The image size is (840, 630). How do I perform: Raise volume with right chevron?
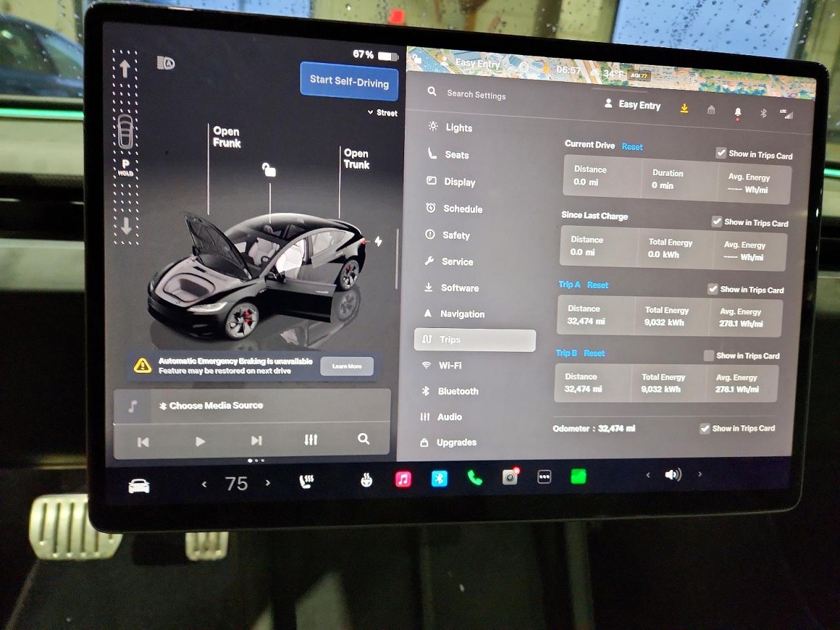[700, 474]
